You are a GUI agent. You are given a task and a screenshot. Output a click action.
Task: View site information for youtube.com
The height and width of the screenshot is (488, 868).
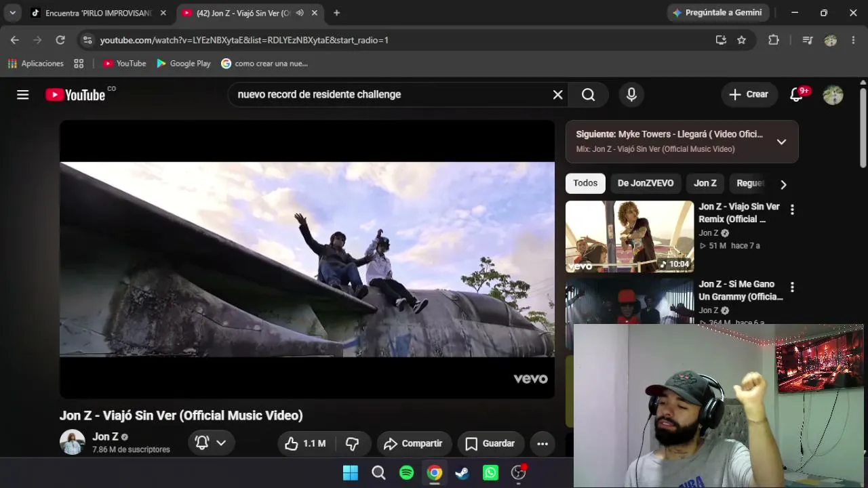click(87, 40)
